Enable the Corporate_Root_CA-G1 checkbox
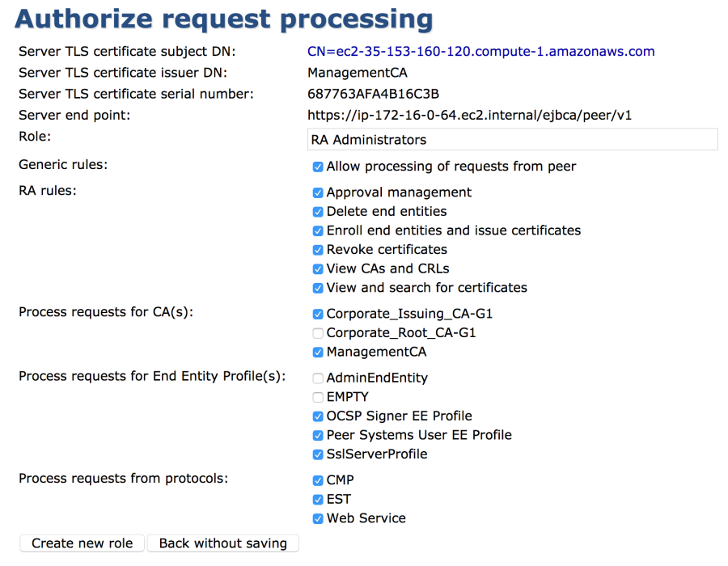 click(x=318, y=333)
